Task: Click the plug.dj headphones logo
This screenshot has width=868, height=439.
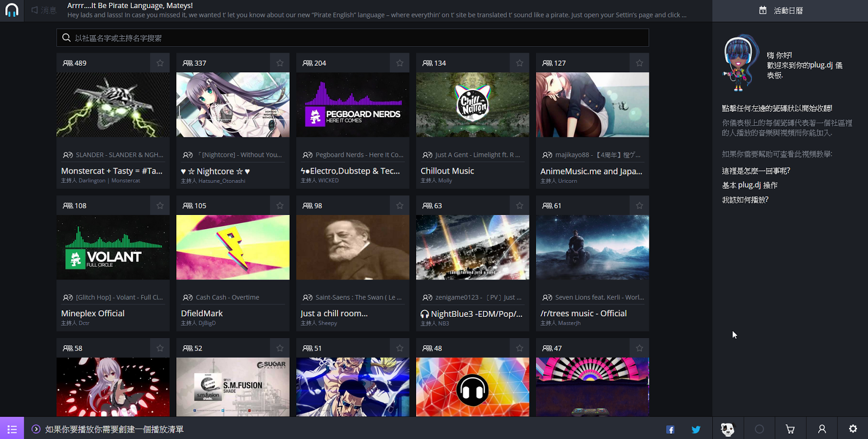Action: click(11, 10)
